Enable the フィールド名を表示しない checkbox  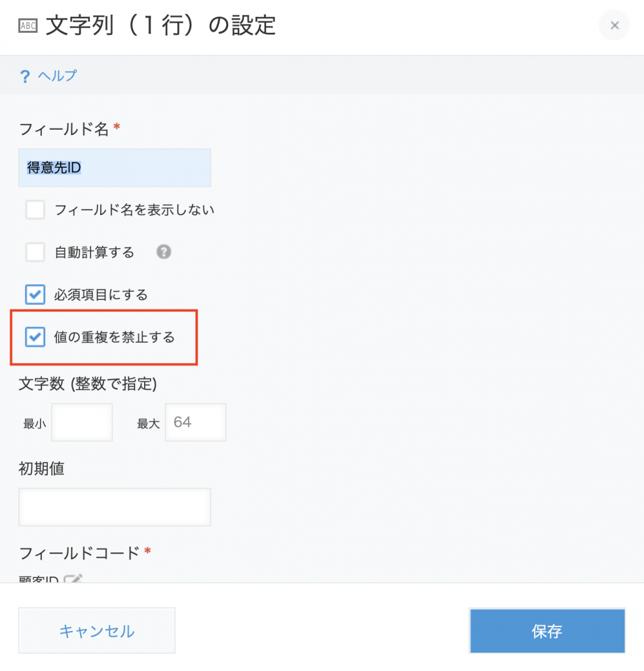click(35, 210)
